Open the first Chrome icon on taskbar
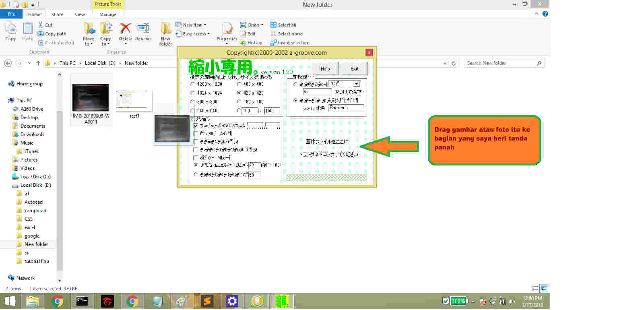Image resolution: width=644 pixels, height=310 pixels. coord(58,301)
